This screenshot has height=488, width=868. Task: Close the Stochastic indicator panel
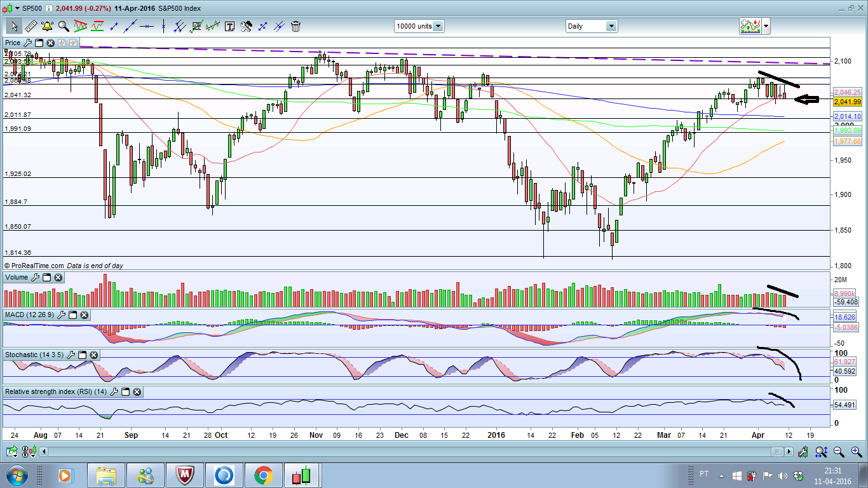[x=95, y=355]
